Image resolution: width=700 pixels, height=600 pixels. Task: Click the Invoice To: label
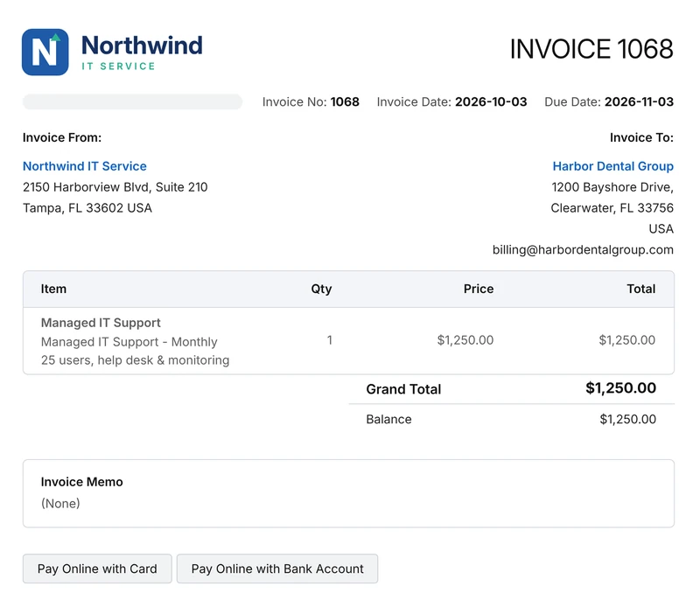[x=641, y=137]
